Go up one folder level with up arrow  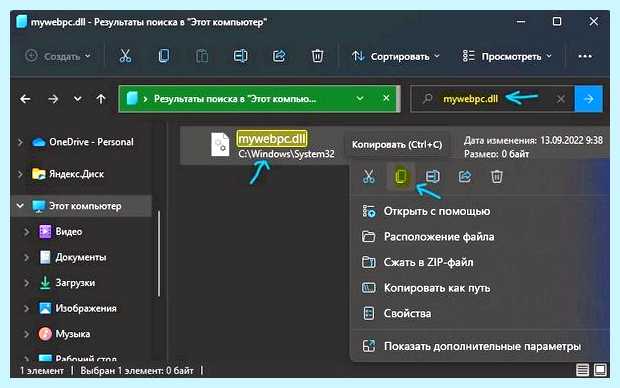pos(101,98)
